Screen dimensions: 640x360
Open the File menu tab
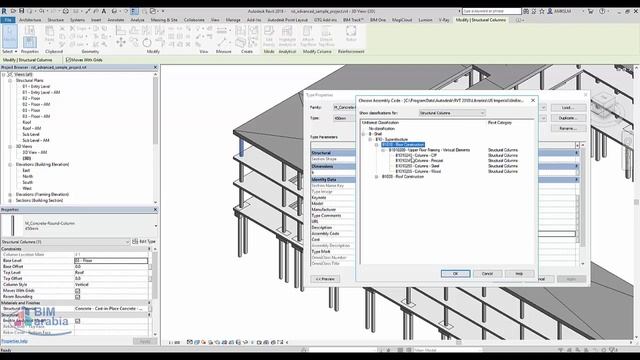point(8,20)
